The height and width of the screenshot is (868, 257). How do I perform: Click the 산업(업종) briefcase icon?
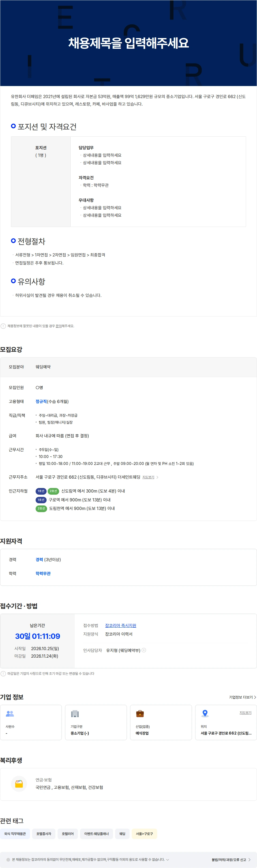(140, 714)
